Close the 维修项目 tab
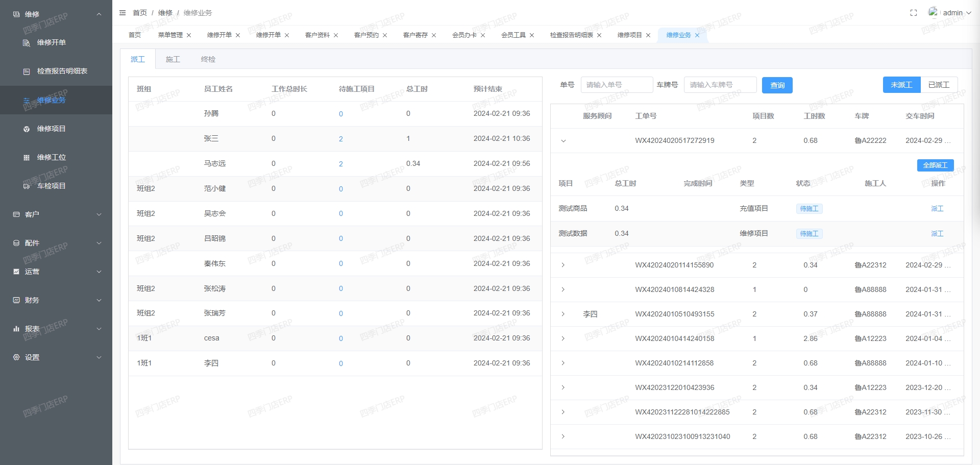This screenshot has width=980, height=465. tap(648, 35)
